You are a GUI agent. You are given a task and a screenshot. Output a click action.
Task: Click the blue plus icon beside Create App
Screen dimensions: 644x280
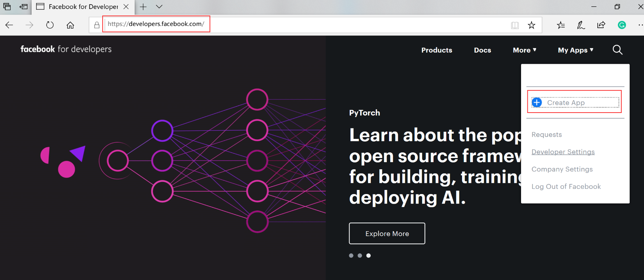537,102
